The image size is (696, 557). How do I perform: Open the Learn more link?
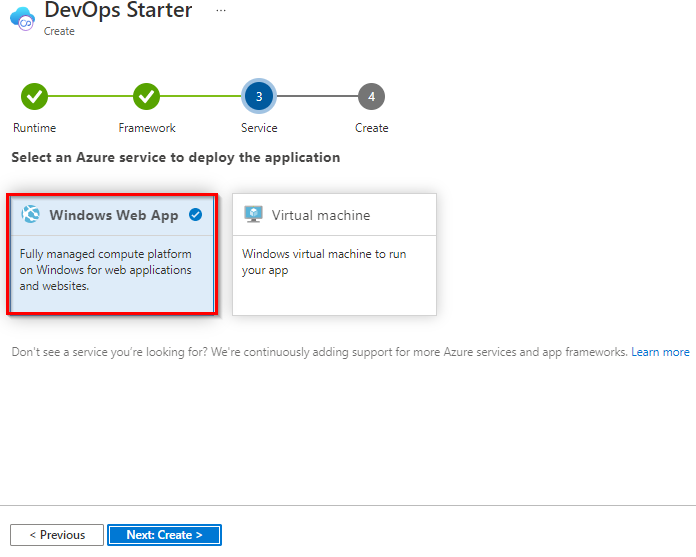click(660, 352)
